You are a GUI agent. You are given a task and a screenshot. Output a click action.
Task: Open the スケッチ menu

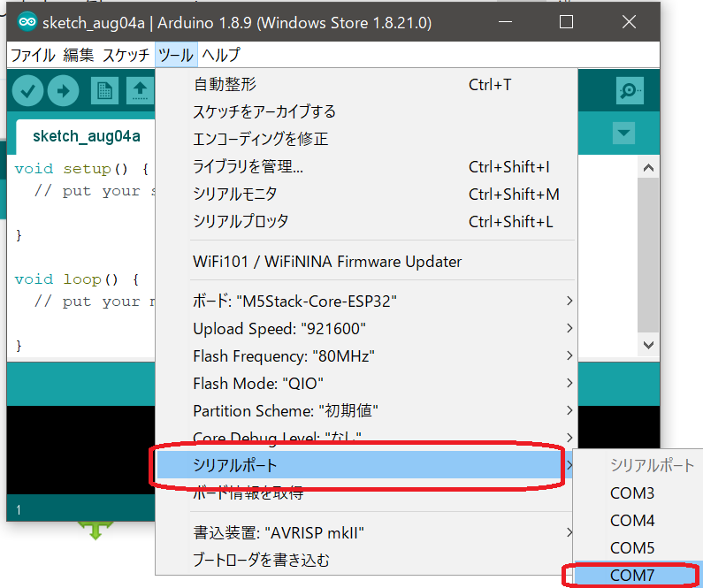[126, 55]
